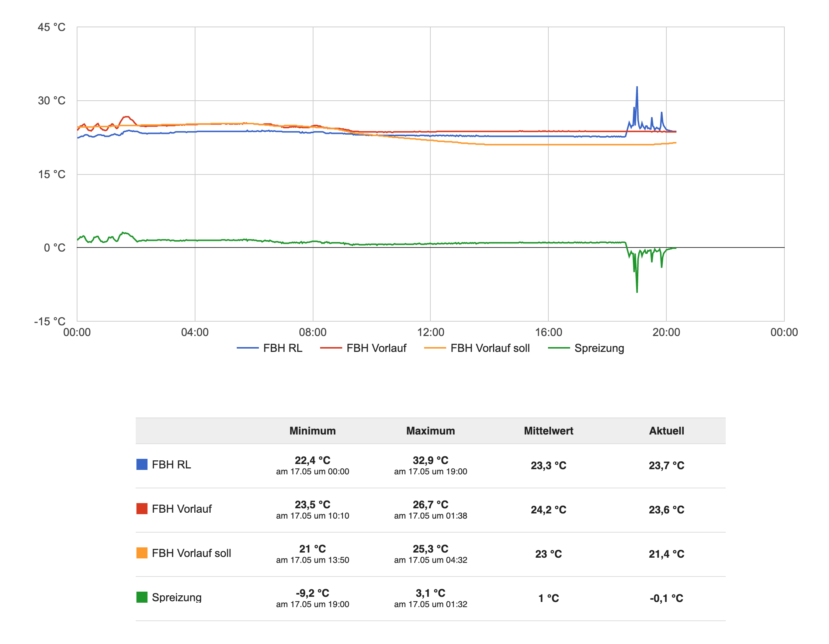
Task: Click the 0 °C y-axis label
Action: pos(55,248)
